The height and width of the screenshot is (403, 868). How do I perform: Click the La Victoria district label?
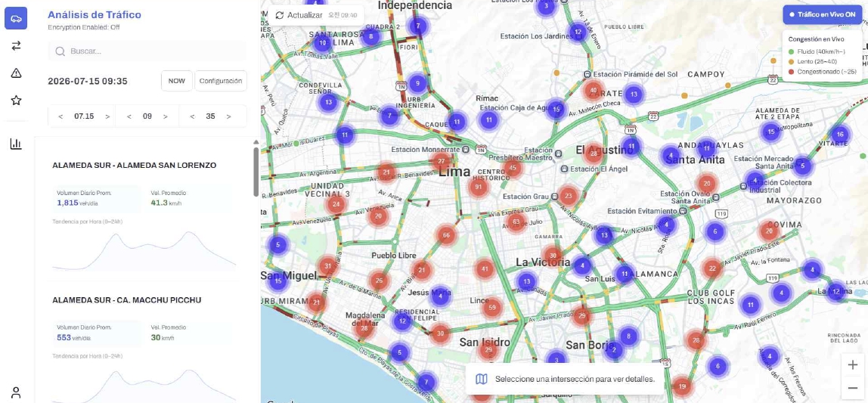click(543, 262)
